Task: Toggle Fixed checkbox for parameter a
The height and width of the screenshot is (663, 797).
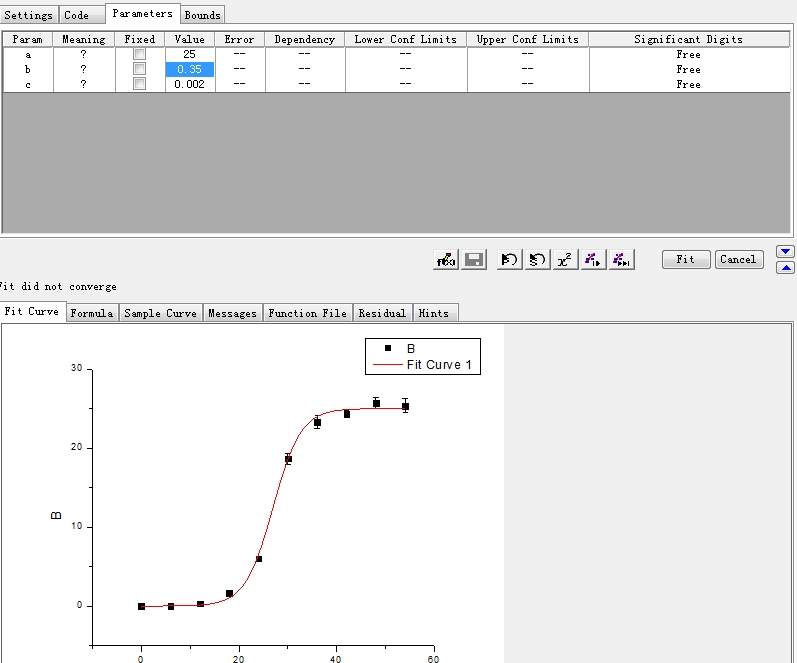Action: pyautogui.click(x=139, y=54)
